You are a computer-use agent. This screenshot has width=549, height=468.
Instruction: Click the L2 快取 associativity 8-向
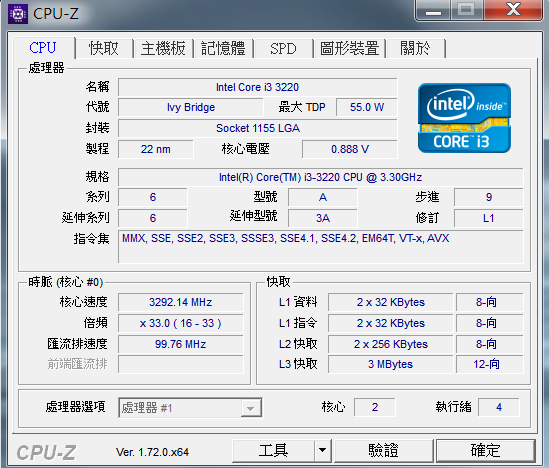tap(489, 344)
